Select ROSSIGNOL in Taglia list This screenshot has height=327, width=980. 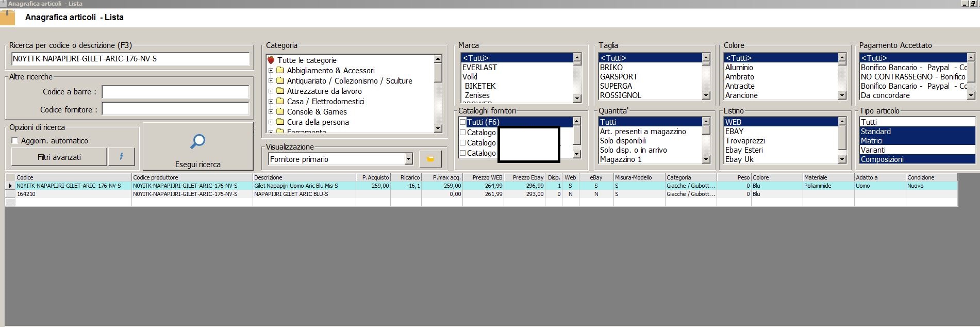click(650, 95)
